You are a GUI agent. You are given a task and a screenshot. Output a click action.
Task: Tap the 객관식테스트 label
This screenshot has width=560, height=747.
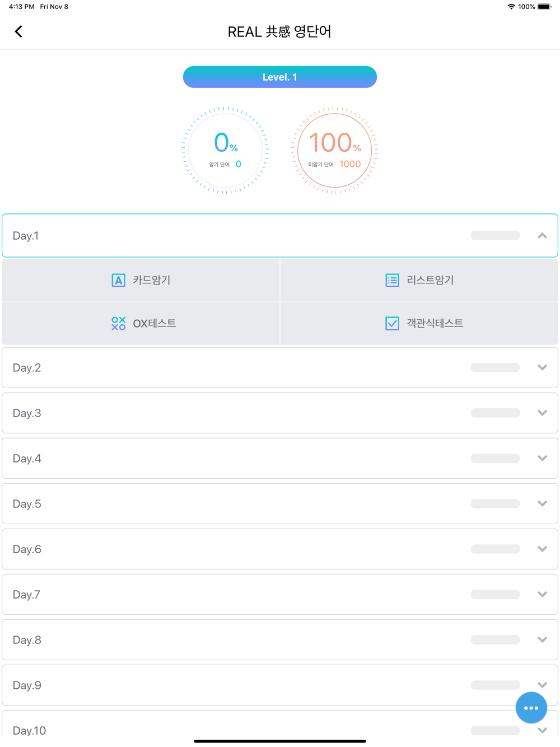point(435,323)
